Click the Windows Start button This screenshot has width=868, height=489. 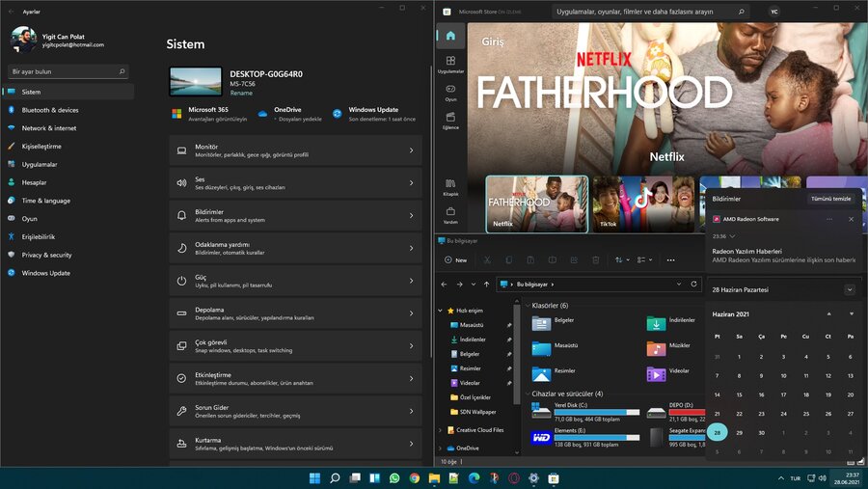314,478
